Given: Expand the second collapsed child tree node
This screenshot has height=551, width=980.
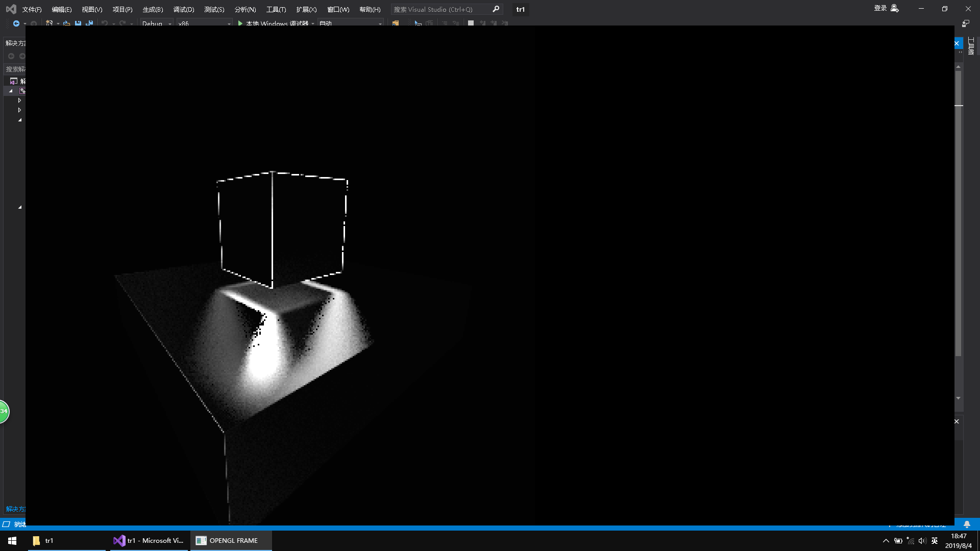Looking at the screenshot, I should (x=19, y=110).
